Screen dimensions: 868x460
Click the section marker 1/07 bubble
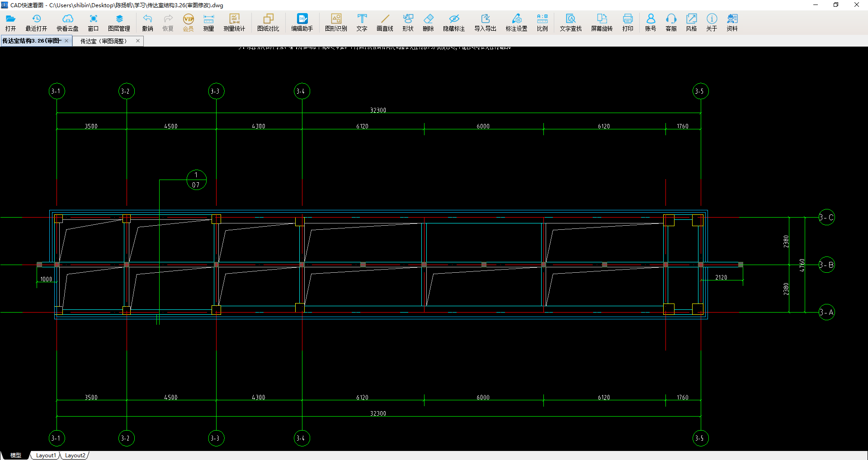tap(196, 180)
